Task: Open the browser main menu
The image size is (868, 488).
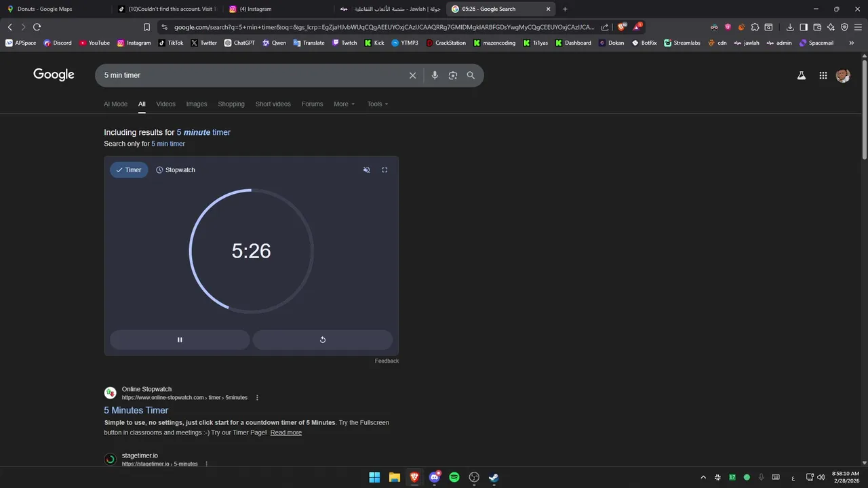Action: 858,27
